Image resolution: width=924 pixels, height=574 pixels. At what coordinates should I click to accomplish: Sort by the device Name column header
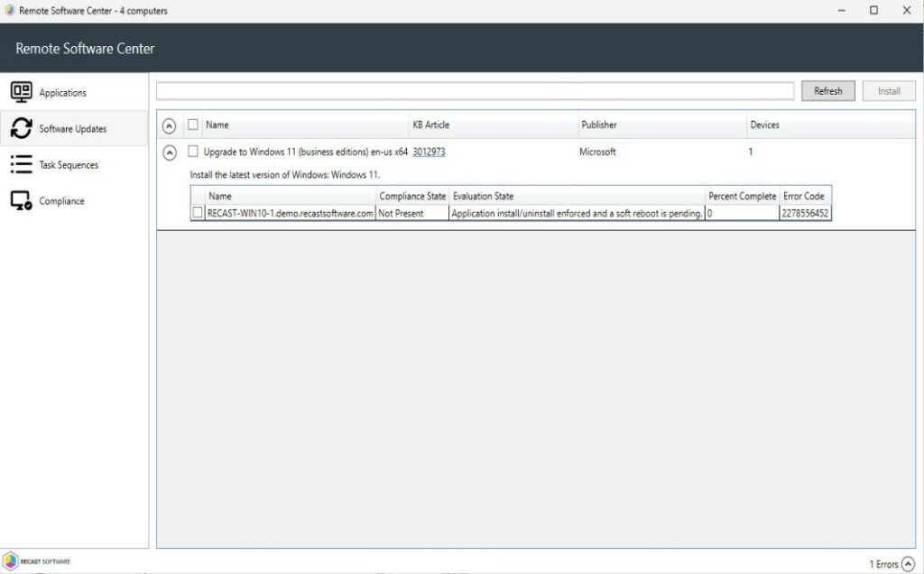[x=291, y=196]
